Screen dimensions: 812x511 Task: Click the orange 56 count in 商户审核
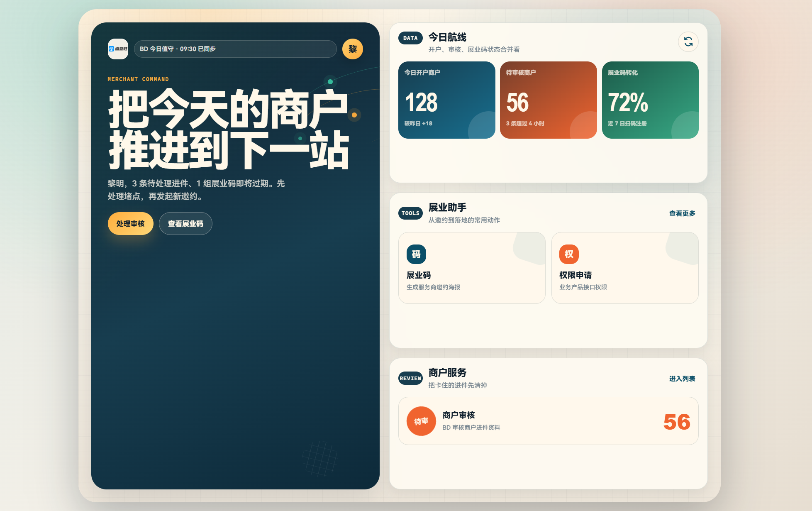coord(677,422)
